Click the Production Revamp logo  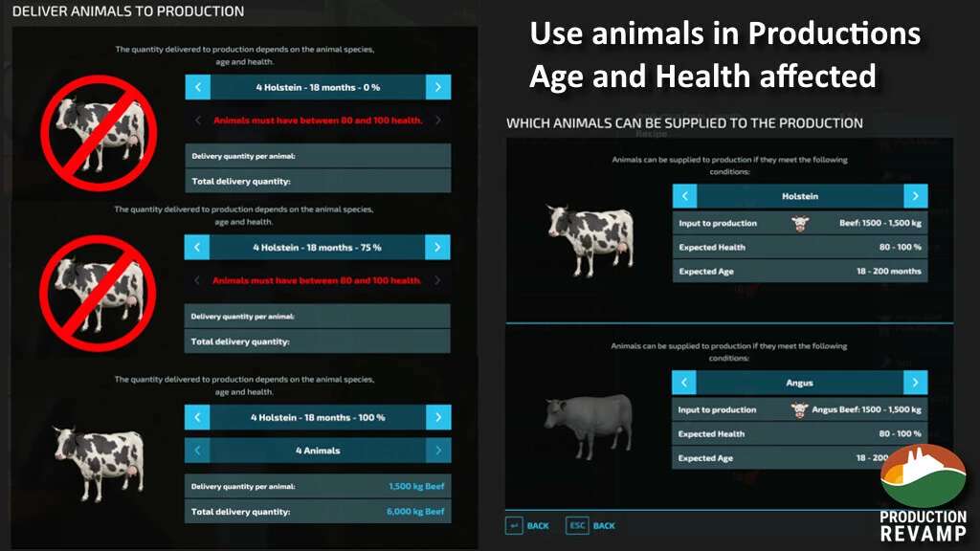pyautogui.click(x=922, y=495)
